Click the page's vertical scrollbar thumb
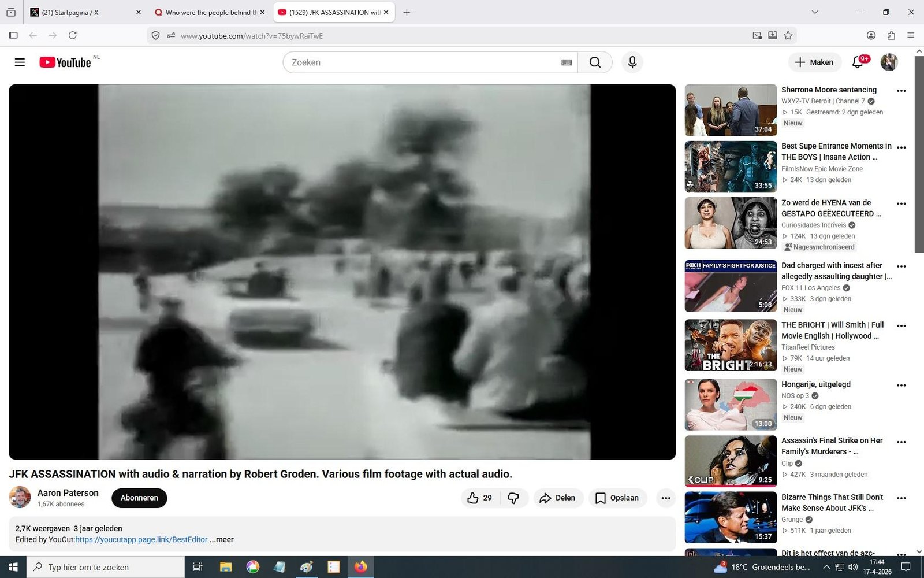The image size is (924, 578). click(919, 154)
